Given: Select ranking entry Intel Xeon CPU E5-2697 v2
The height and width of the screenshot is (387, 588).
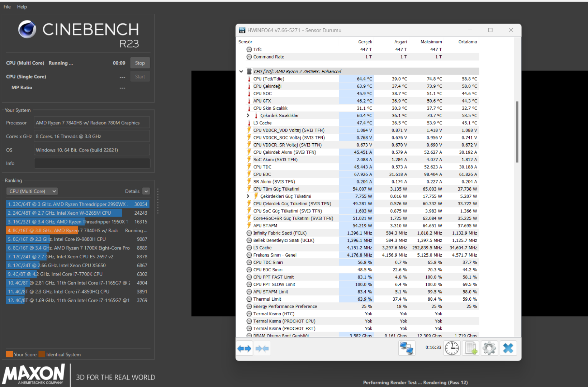Looking at the screenshot, I should click(77, 257).
